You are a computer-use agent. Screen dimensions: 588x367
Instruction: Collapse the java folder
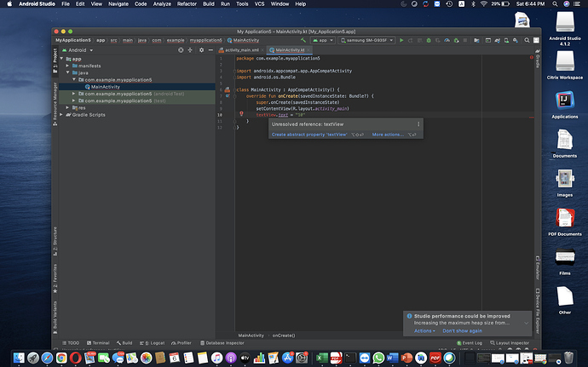(67, 72)
